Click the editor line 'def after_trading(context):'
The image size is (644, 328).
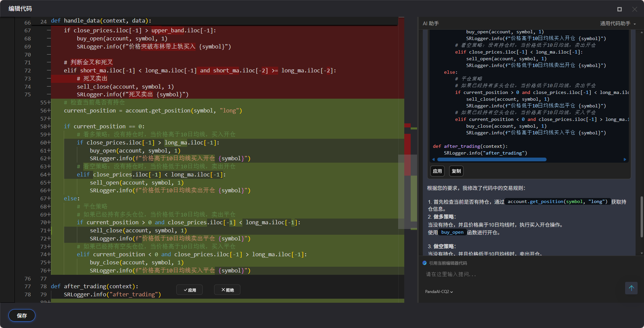(95, 287)
